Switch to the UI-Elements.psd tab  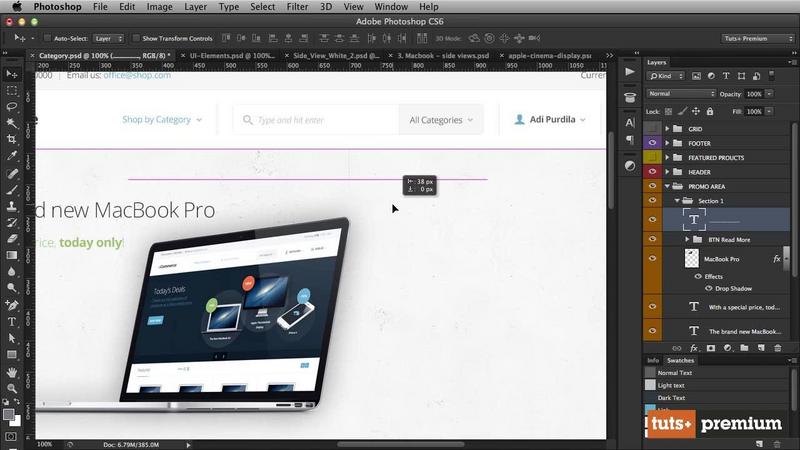232,55
